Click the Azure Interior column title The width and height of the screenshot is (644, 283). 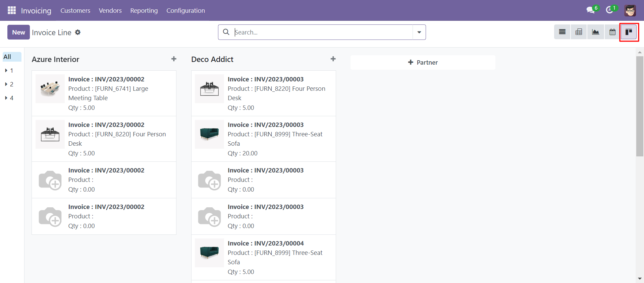(55, 59)
